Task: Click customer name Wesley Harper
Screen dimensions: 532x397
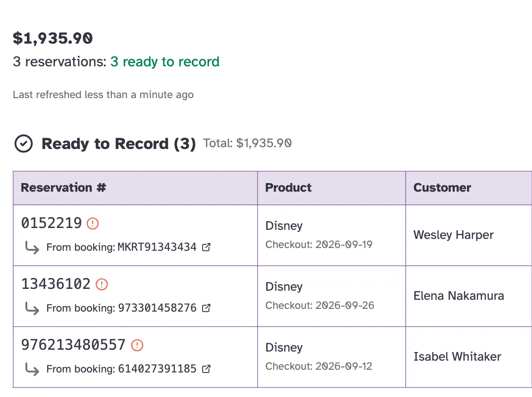Action: 453,235
